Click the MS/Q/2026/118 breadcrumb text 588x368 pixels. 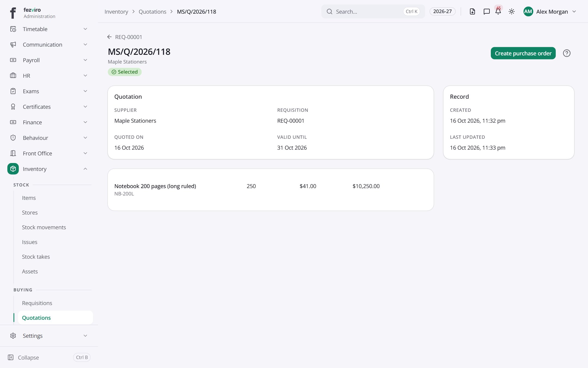click(x=197, y=11)
